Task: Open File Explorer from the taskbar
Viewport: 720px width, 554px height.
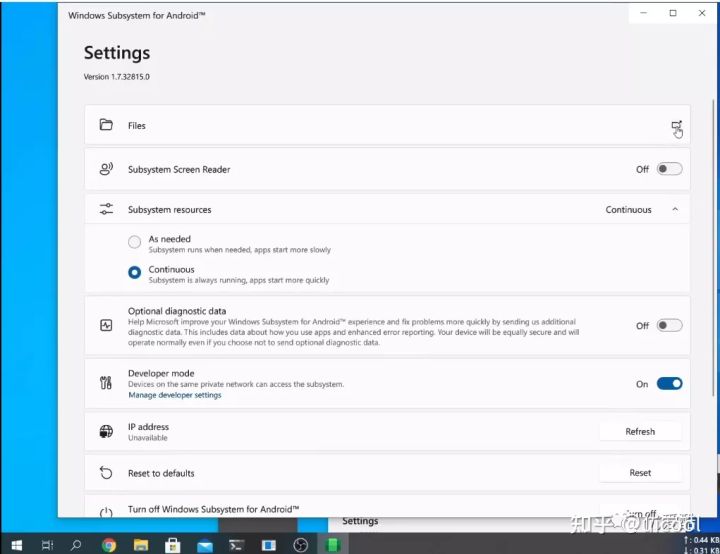Action: click(141, 545)
